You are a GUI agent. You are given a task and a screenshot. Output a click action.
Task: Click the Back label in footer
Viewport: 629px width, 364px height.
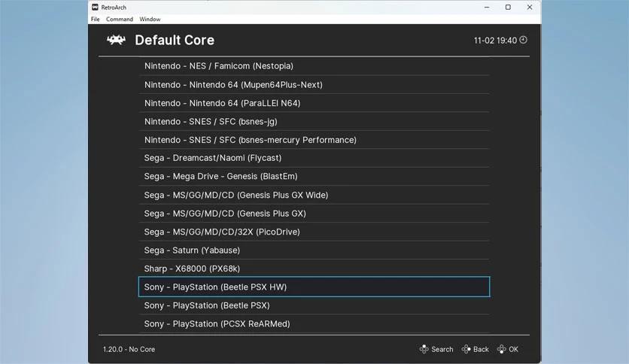coord(481,349)
